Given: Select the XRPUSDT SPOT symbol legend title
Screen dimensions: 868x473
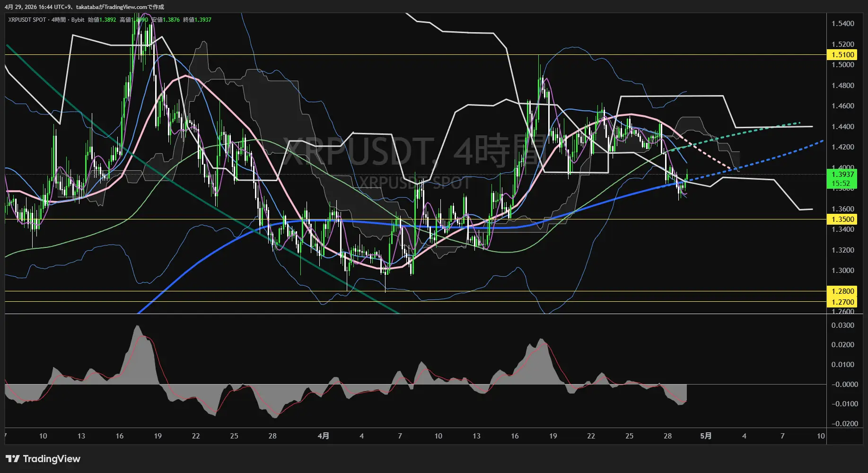Looking at the screenshot, I should click(x=27, y=20).
